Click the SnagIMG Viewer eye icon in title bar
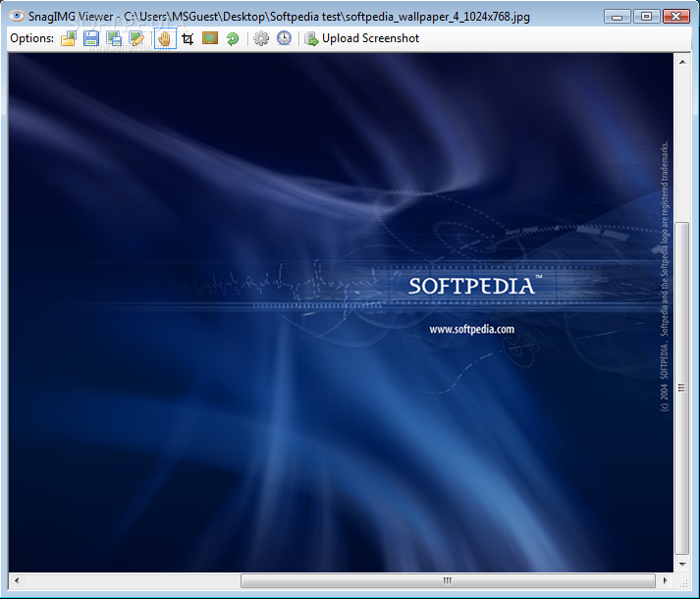 (17, 16)
